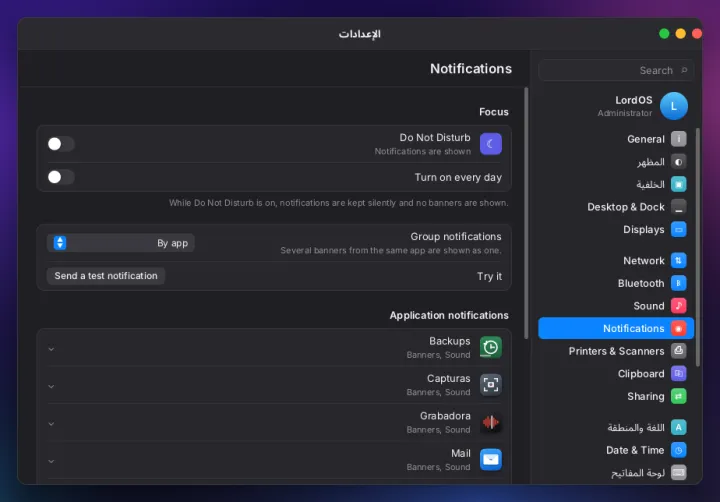Toggle the Turn on every day switch
720x502 pixels.
click(x=61, y=177)
